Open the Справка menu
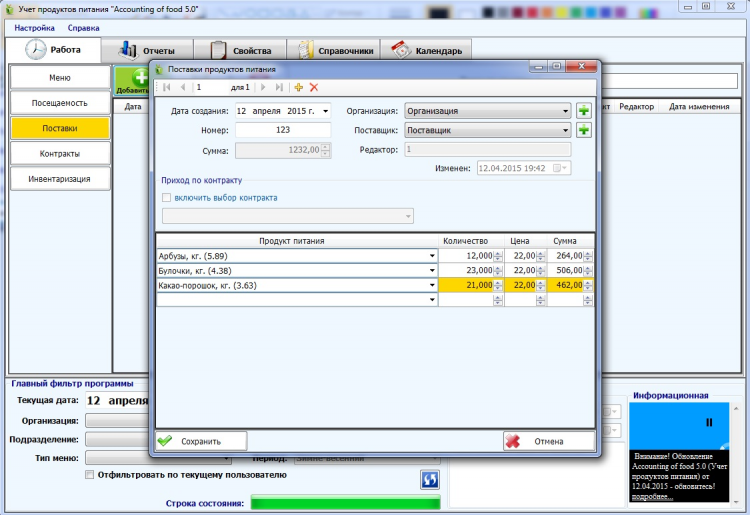Screen dimensions: 750x515 pyautogui.click(x=84, y=28)
